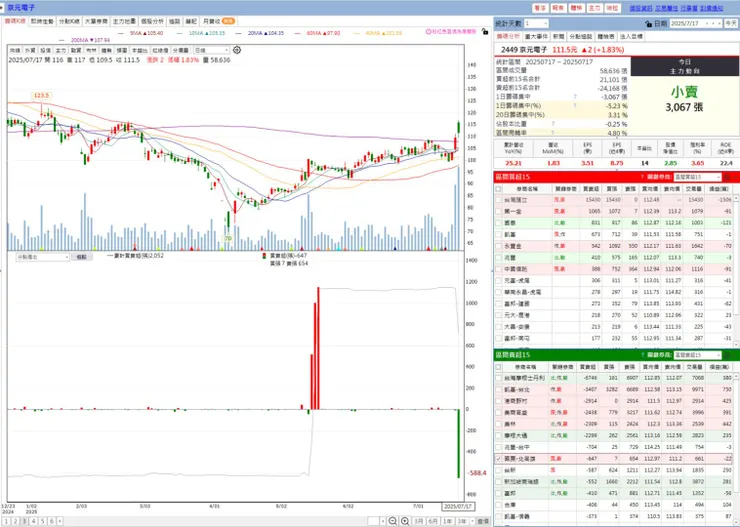Check the box for 美商高盛 row
This screenshot has width=740, height=527.
click(x=498, y=412)
